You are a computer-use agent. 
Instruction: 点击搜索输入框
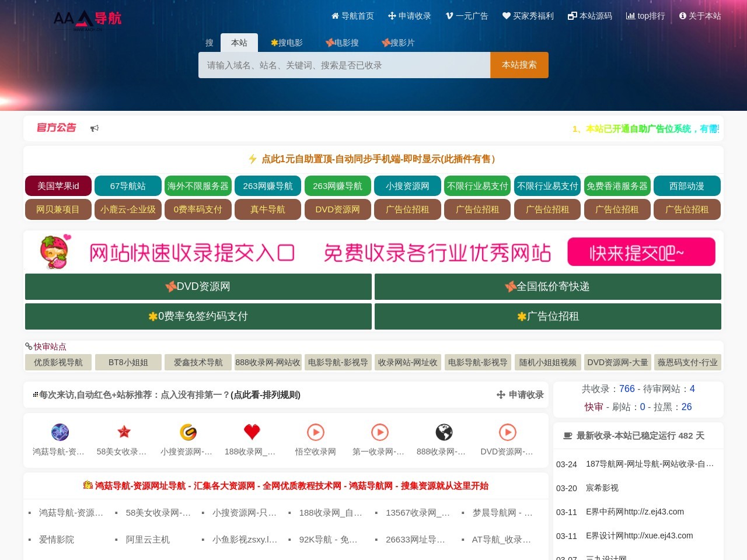(x=343, y=65)
